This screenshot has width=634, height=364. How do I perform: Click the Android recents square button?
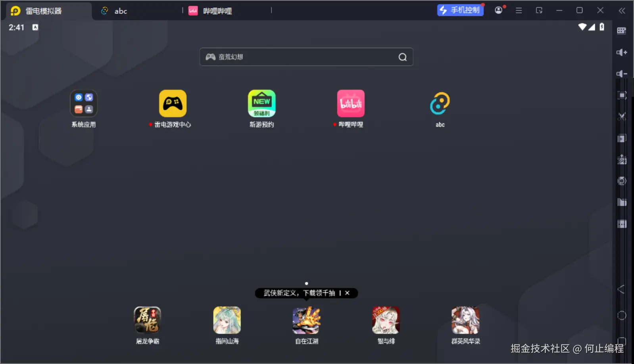click(x=622, y=341)
